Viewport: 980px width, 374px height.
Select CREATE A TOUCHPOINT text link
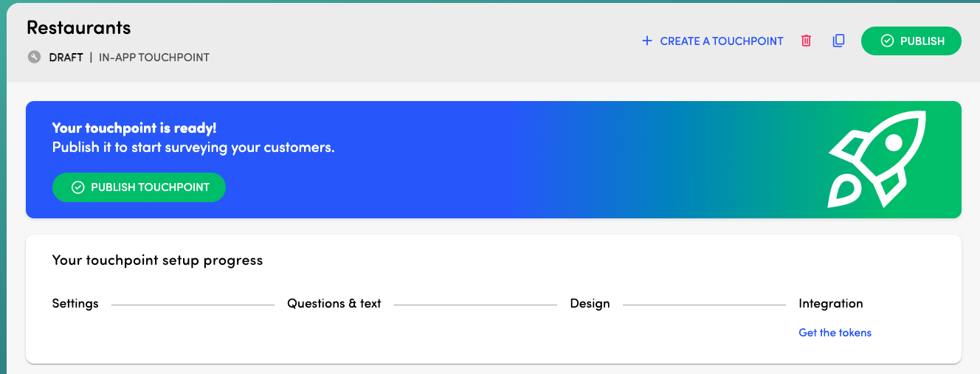point(721,41)
